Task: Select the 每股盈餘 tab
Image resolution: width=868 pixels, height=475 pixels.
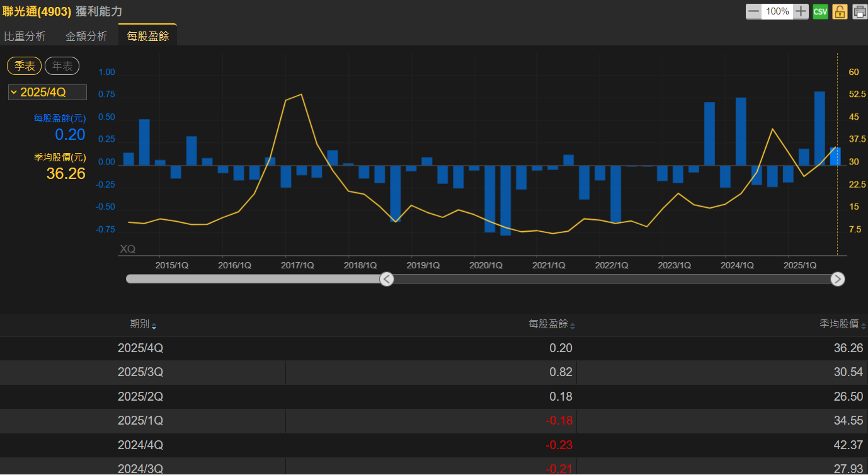Action: point(148,37)
